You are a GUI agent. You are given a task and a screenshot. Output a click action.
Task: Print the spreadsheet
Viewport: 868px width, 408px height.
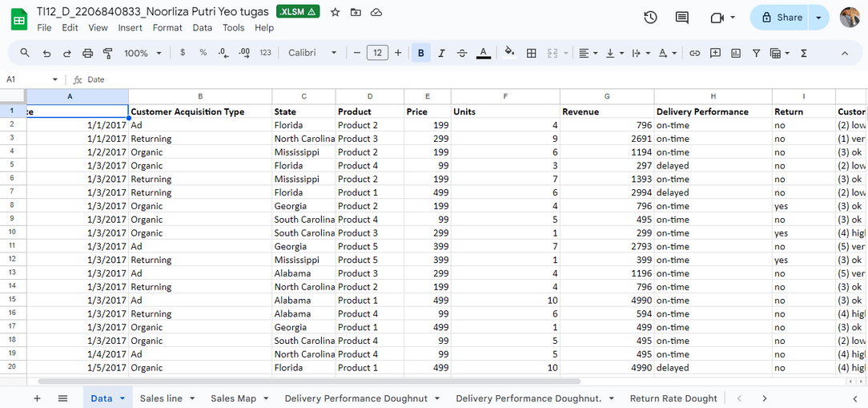pos(87,53)
